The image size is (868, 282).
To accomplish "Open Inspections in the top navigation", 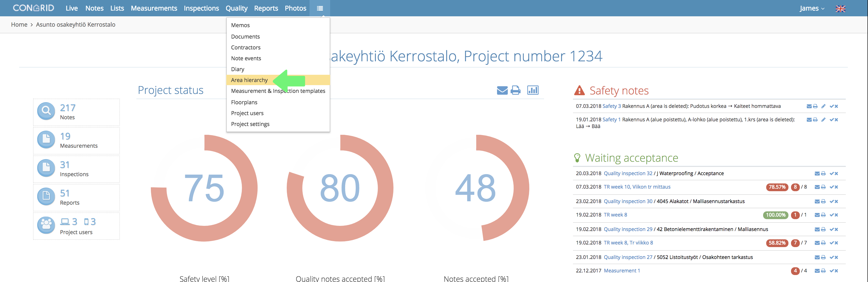I will [201, 8].
